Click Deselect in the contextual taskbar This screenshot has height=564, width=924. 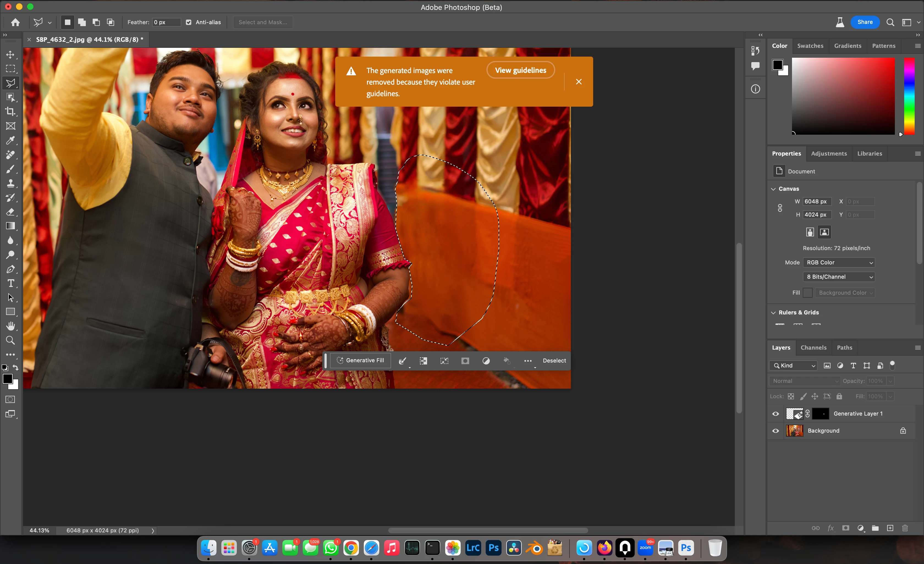pos(554,361)
